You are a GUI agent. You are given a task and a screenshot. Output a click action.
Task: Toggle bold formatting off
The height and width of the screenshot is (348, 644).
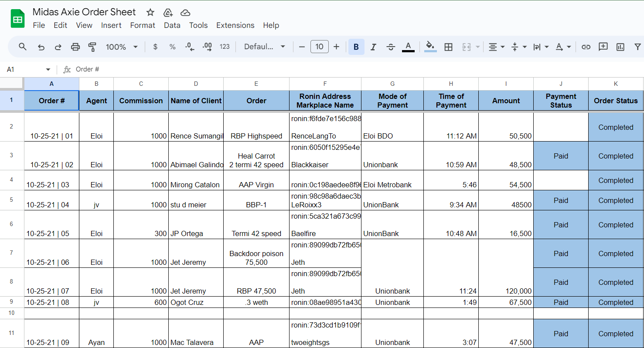[356, 47]
